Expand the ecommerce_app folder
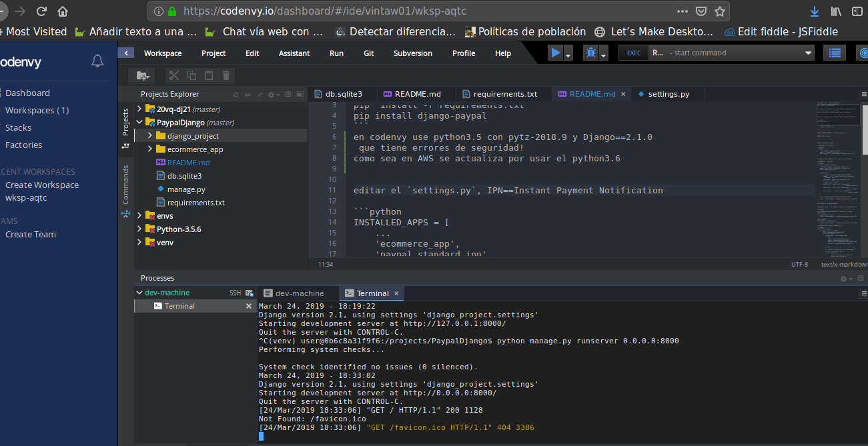This screenshot has width=868, height=446. point(150,149)
